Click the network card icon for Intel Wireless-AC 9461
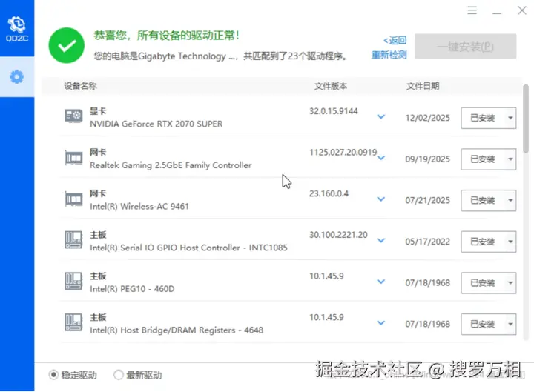534x392 pixels. (x=73, y=199)
